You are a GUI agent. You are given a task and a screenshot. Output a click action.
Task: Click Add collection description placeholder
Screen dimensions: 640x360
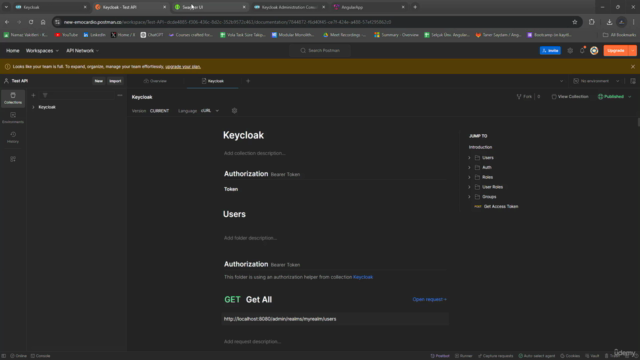pyautogui.click(x=254, y=153)
